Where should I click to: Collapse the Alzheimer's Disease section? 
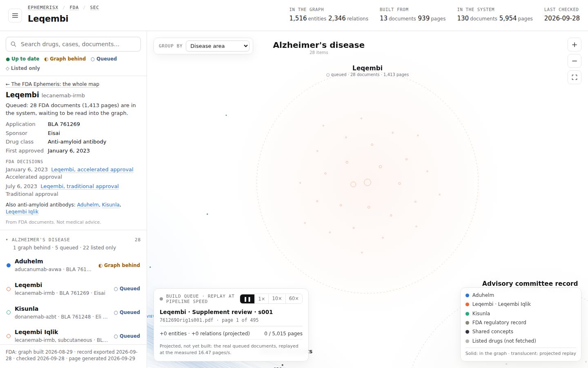tap(73, 240)
